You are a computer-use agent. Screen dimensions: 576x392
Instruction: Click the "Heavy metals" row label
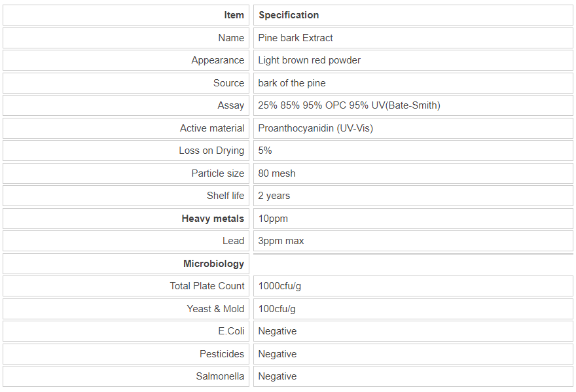point(213,219)
